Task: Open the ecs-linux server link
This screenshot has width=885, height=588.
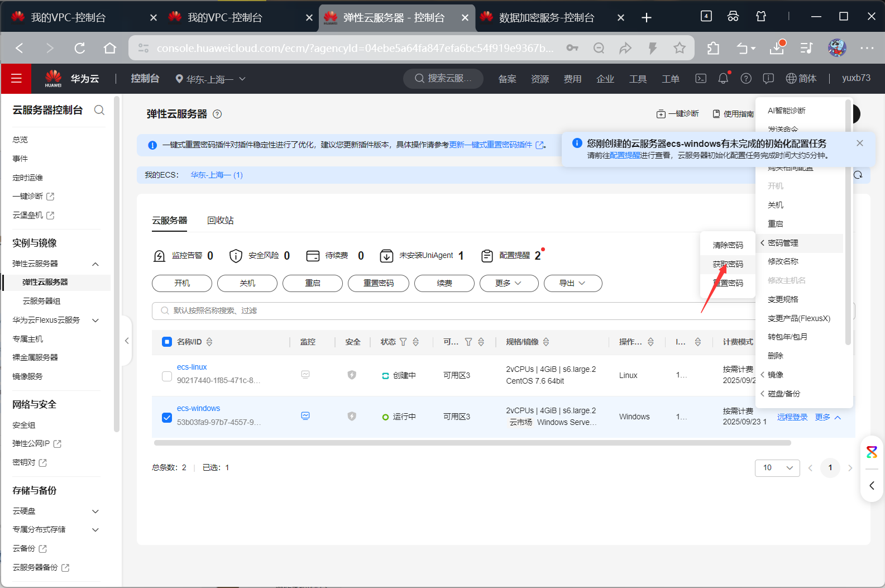Action: pyautogui.click(x=192, y=367)
